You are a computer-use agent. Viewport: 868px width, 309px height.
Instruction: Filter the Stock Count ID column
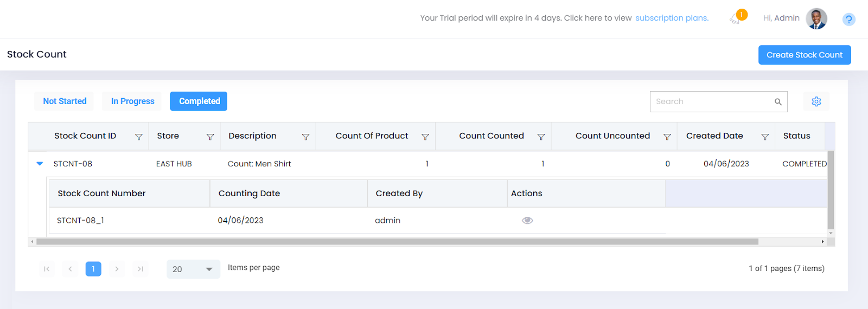[x=139, y=137]
